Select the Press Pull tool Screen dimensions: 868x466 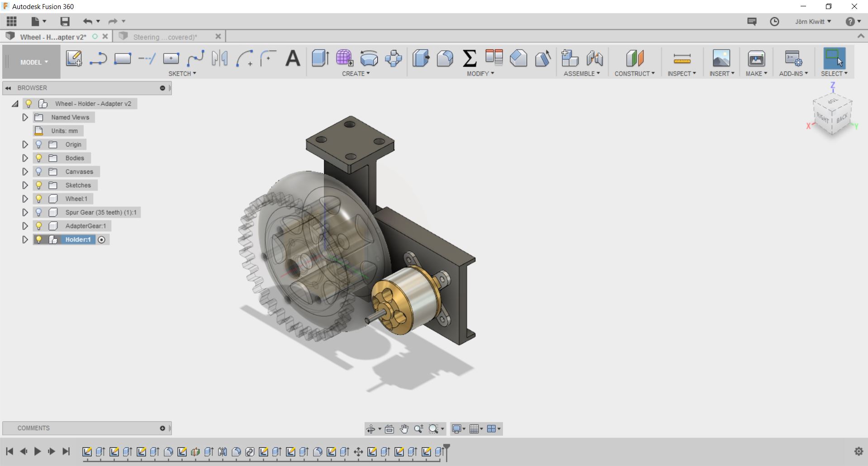421,58
